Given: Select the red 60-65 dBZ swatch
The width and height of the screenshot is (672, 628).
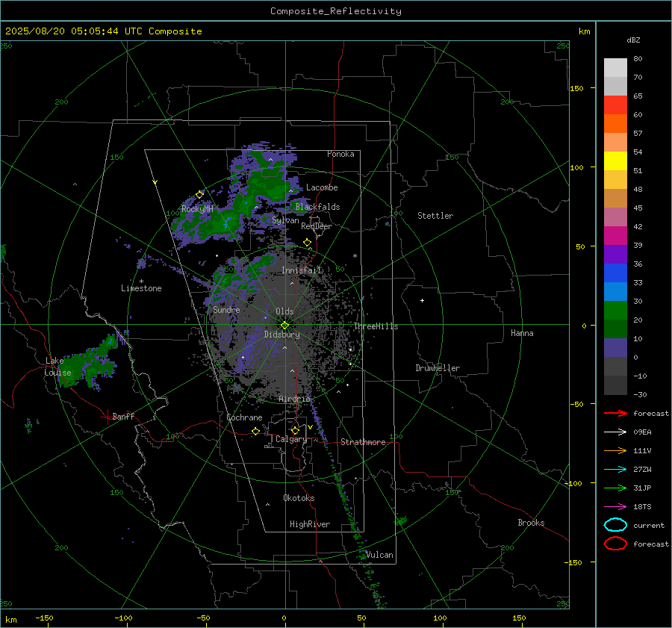Looking at the screenshot, I should click(x=615, y=105).
